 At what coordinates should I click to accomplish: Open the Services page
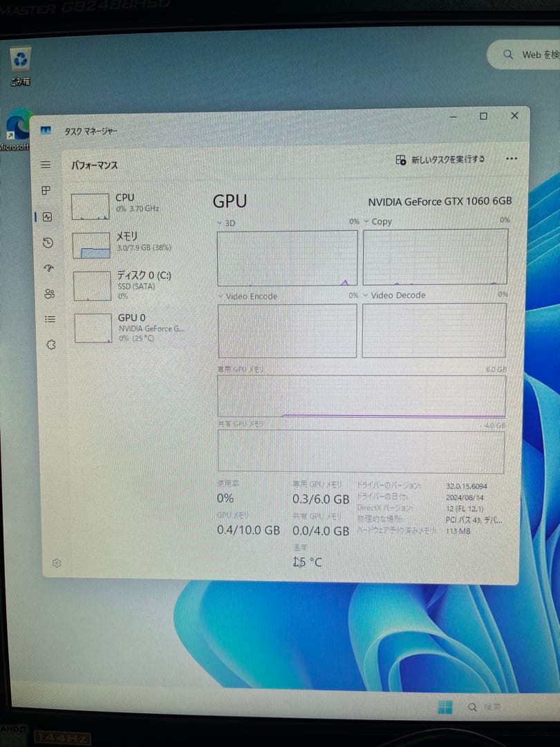(x=50, y=344)
